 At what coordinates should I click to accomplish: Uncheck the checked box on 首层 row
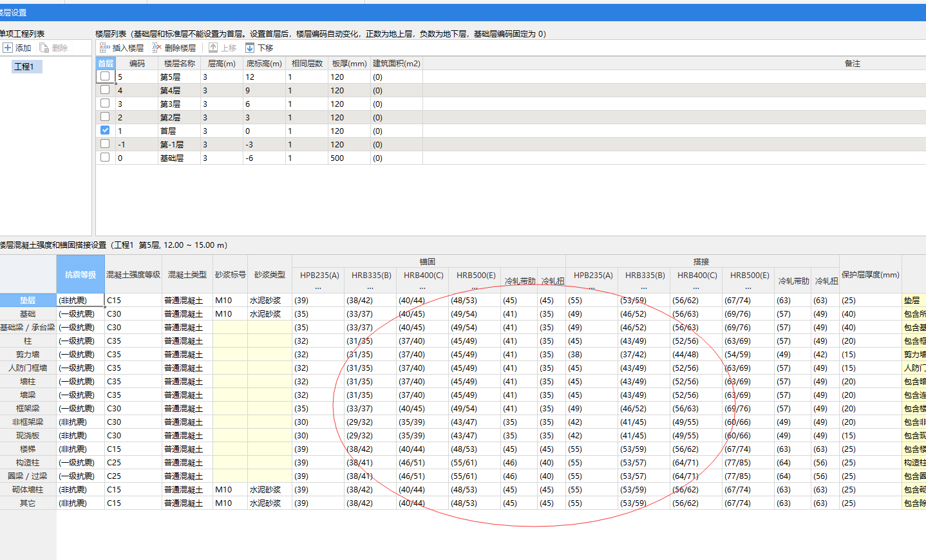pyautogui.click(x=105, y=131)
